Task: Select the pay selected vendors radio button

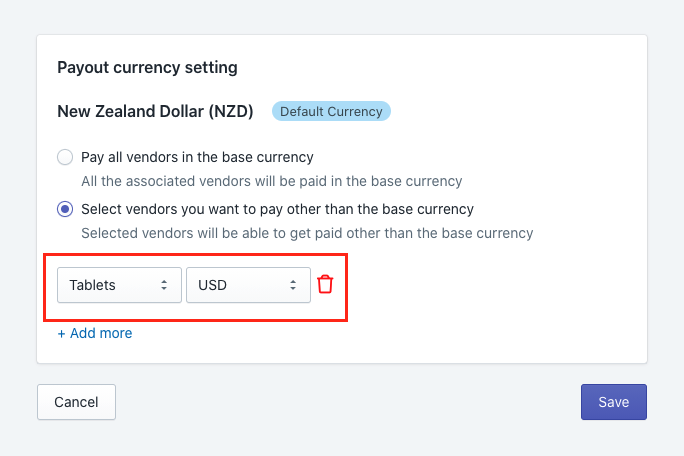Action: (x=65, y=209)
